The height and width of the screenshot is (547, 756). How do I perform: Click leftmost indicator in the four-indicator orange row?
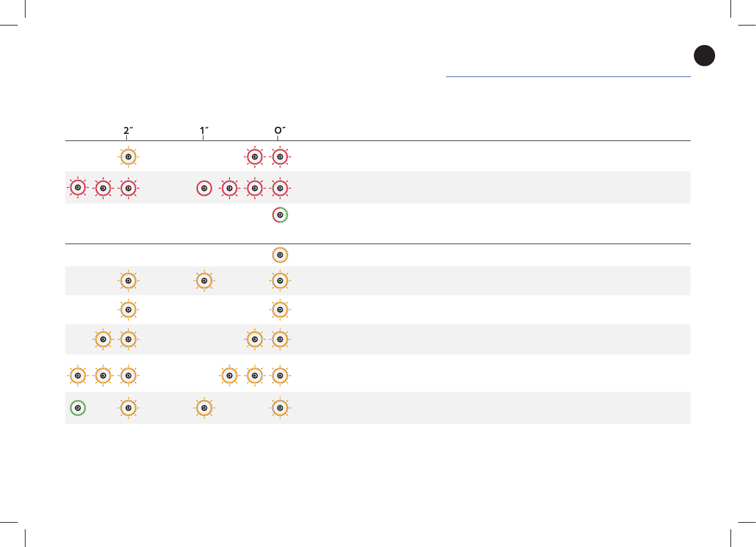tap(103, 340)
